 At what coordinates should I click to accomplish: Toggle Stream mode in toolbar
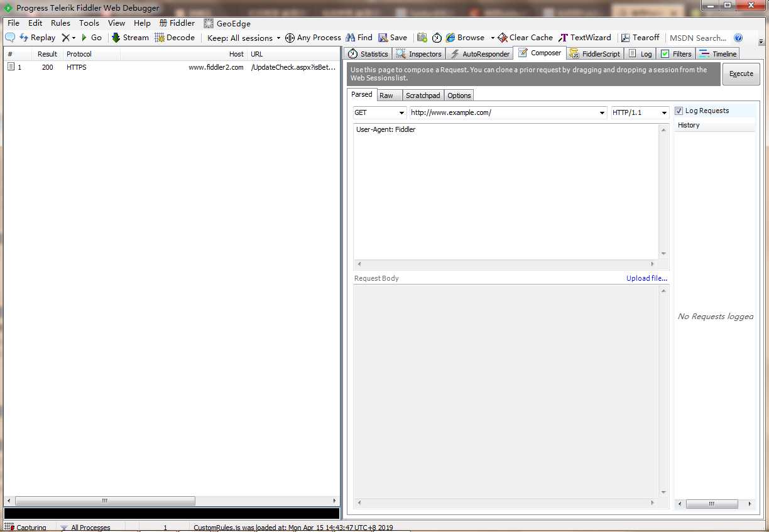click(x=130, y=38)
